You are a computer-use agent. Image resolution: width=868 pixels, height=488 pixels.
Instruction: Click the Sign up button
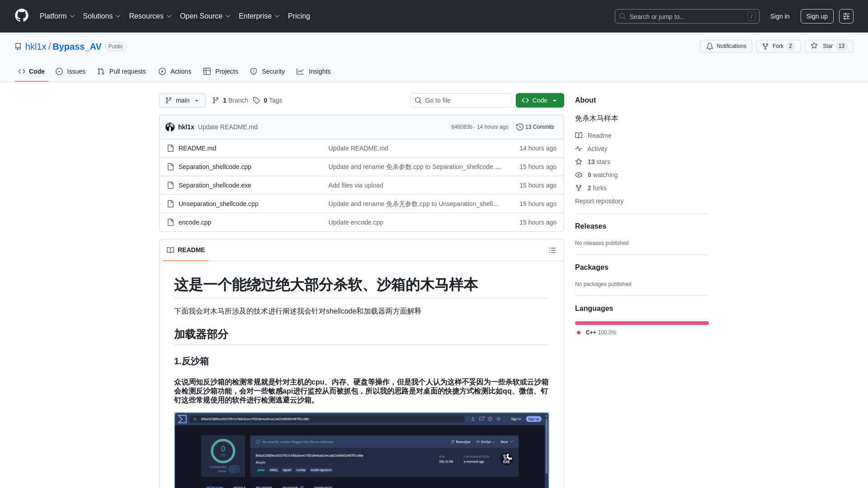[x=817, y=16]
